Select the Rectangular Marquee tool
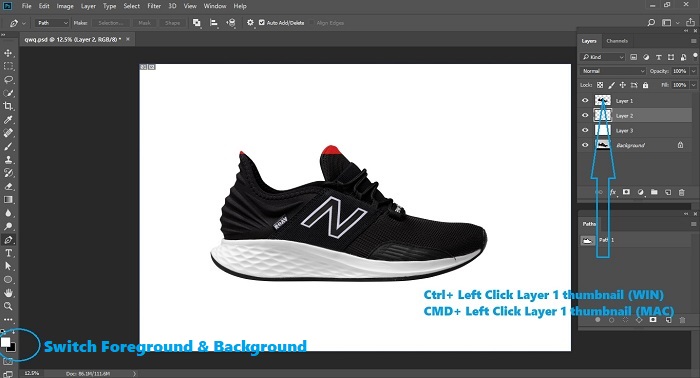This screenshot has width=700, height=378. pyautogui.click(x=8, y=66)
